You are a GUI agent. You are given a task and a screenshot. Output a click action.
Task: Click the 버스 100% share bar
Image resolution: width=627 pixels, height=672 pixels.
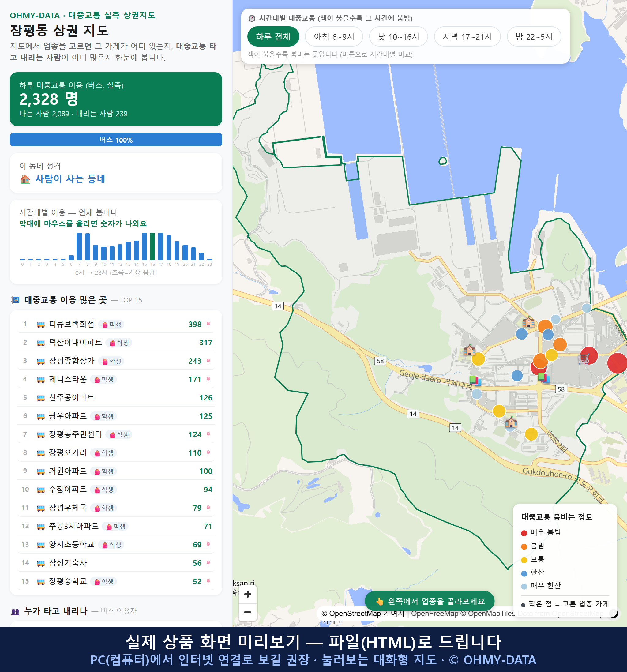click(116, 140)
